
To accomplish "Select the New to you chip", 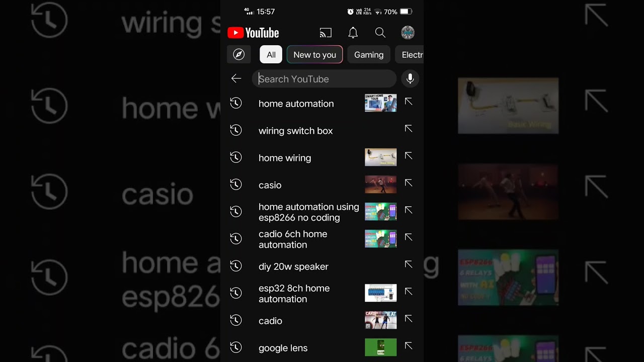I will [315, 55].
